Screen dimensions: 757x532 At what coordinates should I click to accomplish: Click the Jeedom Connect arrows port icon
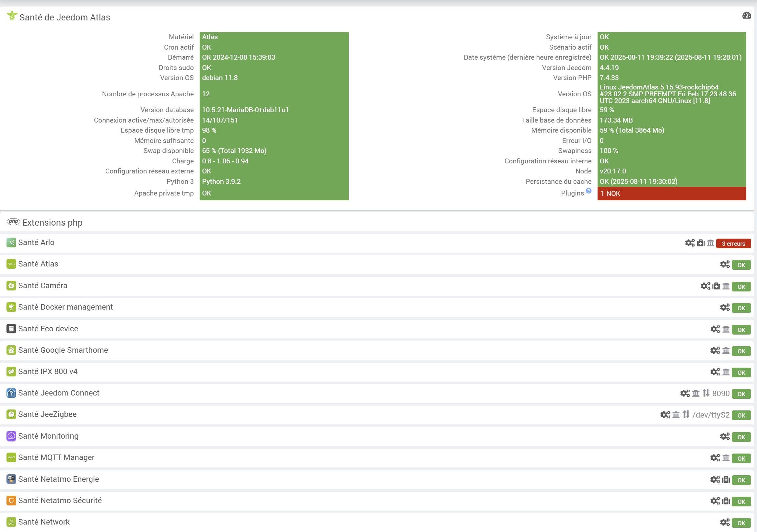pos(705,393)
